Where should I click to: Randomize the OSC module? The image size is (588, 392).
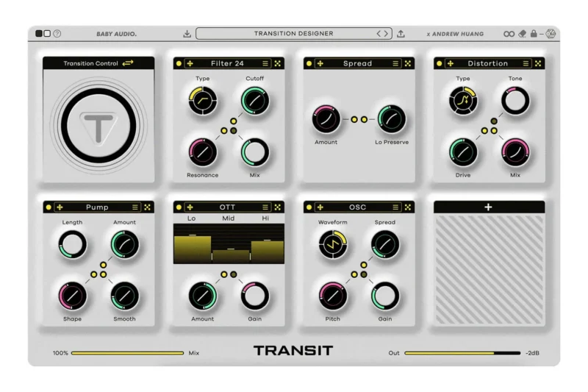point(408,207)
